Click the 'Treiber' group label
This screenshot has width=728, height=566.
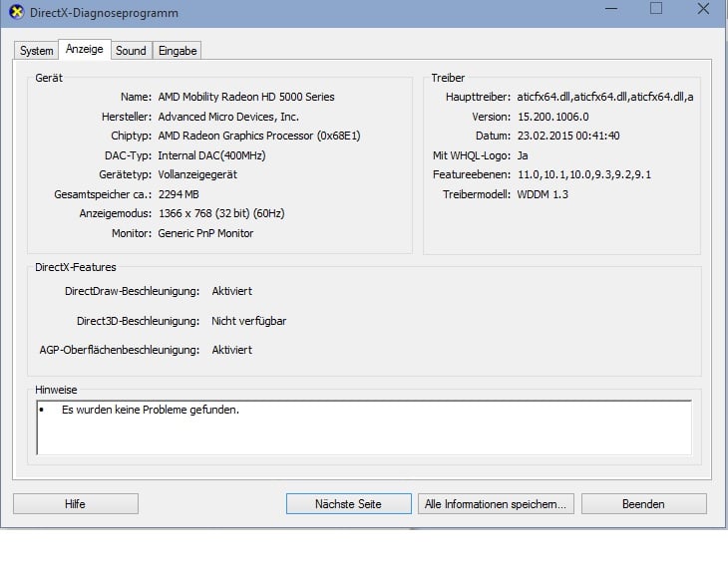(448, 78)
